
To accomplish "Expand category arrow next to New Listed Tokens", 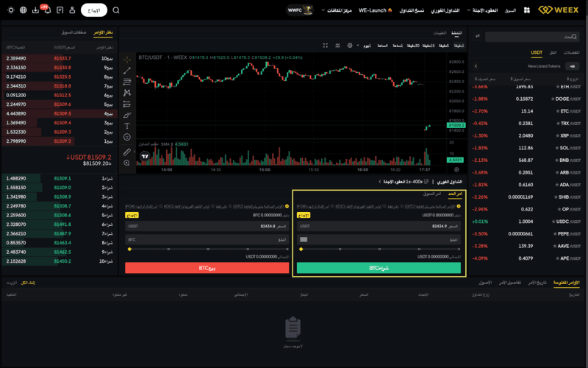I will (x=476, y=66).
